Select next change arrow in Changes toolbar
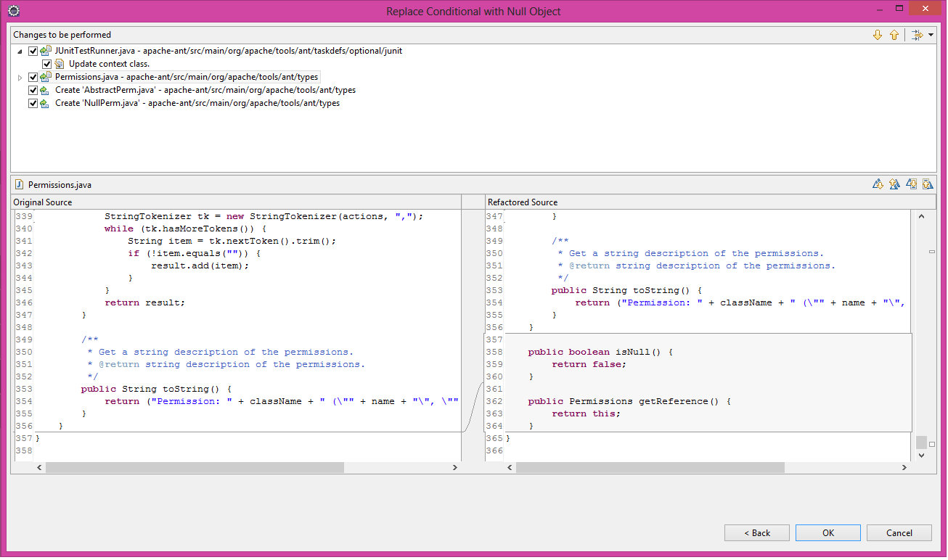The image size is (948, 560). (x=878, y=35)
